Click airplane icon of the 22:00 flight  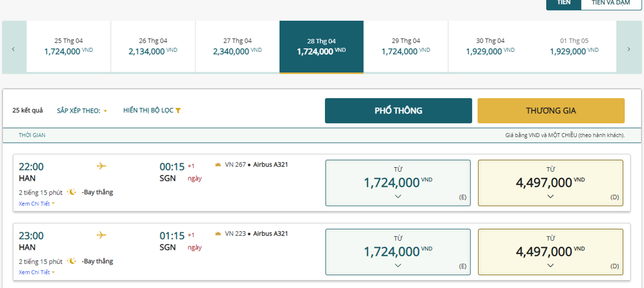coord(101,166)
